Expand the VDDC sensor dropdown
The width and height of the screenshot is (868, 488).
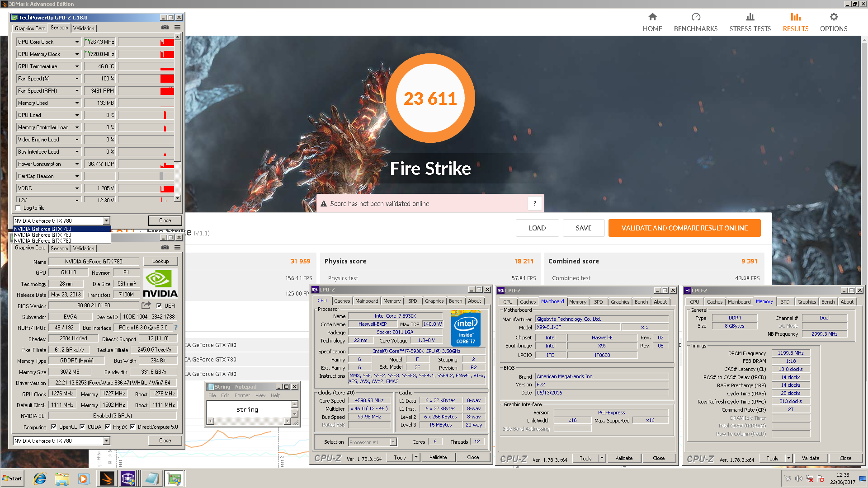[77, 188]
